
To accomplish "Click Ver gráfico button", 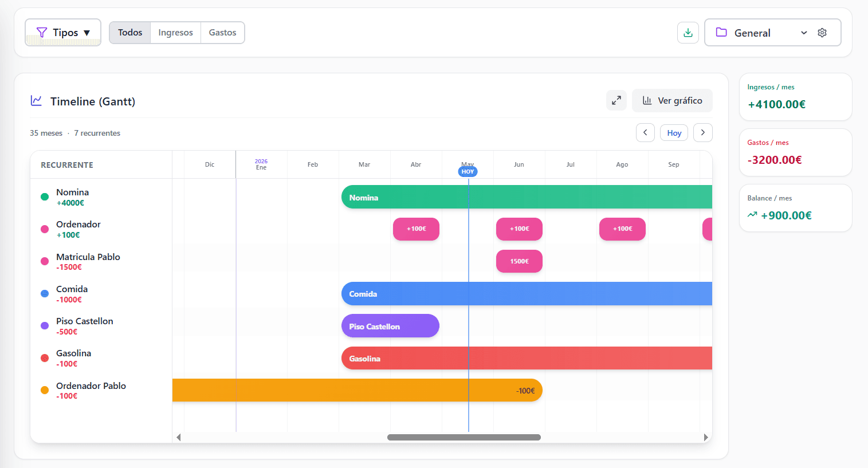I will pos(672,100).
